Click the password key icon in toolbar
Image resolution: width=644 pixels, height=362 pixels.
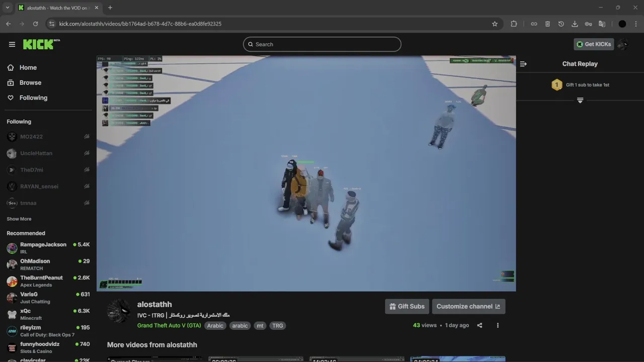click(588, 24)
